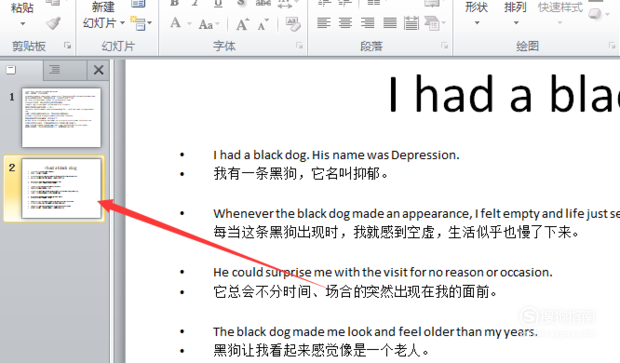
Task: Open the 绘图 drawing dialog launcher
Action: point(612,46)
